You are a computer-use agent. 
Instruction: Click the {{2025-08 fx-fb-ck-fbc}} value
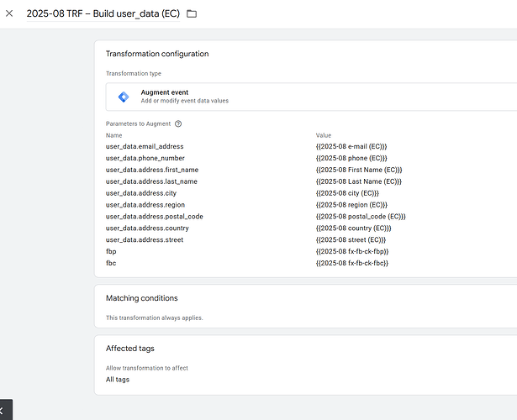(352, 264)
